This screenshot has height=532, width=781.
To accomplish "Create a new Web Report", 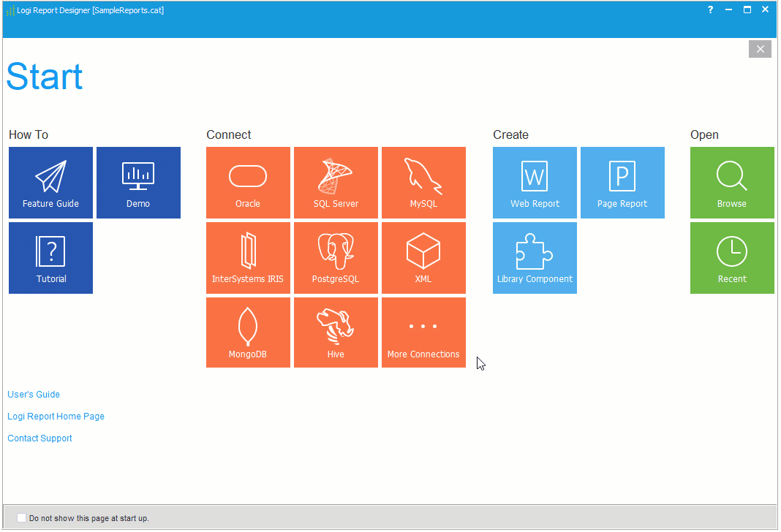I will [535, 183].
